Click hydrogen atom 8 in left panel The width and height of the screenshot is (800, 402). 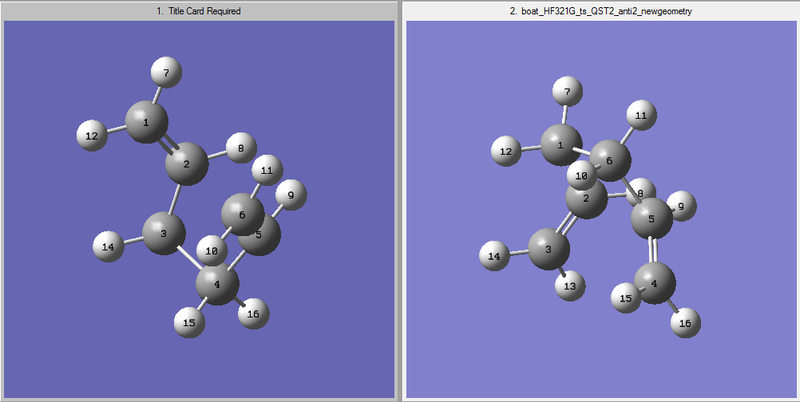(240, 147)
